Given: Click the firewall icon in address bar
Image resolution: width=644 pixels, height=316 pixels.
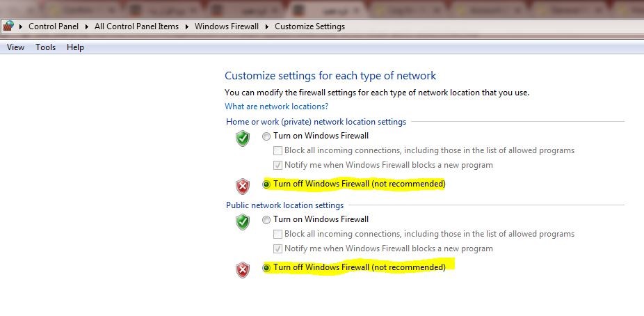Looking at the screenshot, I should (8, 26).
